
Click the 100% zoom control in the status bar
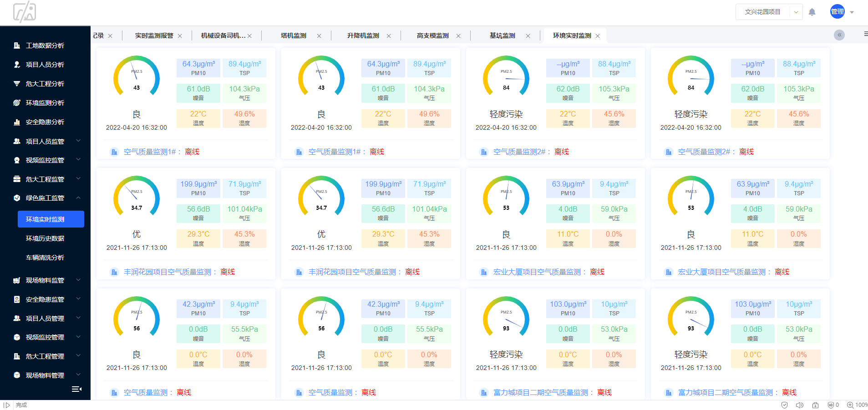[859, 405]
